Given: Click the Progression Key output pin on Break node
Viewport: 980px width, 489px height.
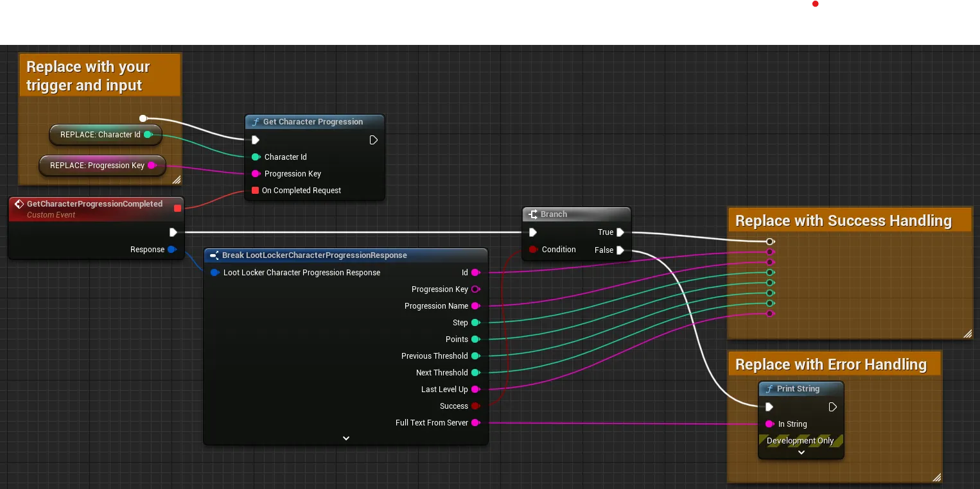Looking at the screenshot, I should (476, 289).
